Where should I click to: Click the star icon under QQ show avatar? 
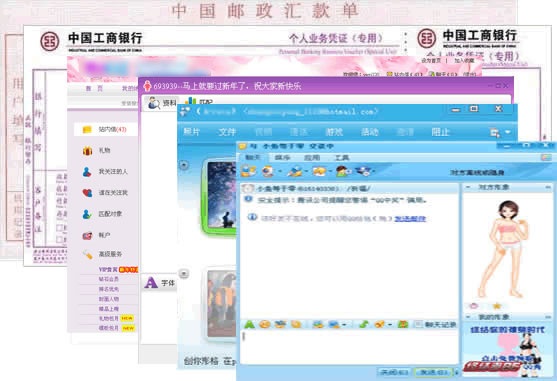[x=497, y=306]
